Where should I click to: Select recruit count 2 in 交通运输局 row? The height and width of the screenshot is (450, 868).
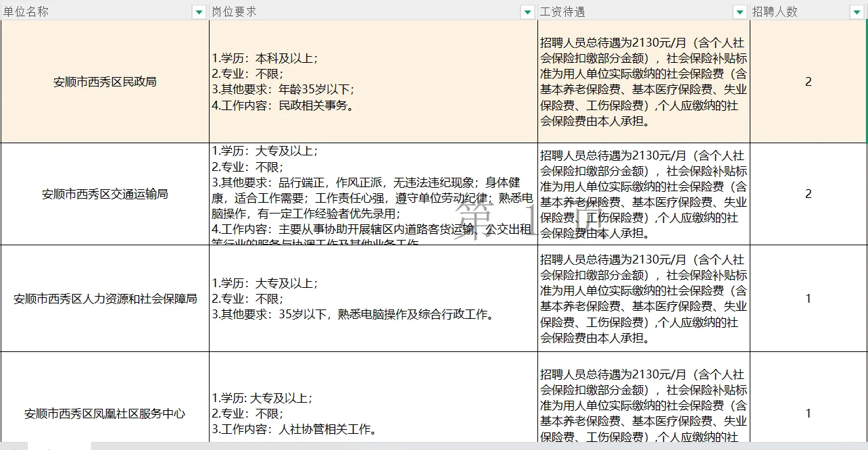809,194
